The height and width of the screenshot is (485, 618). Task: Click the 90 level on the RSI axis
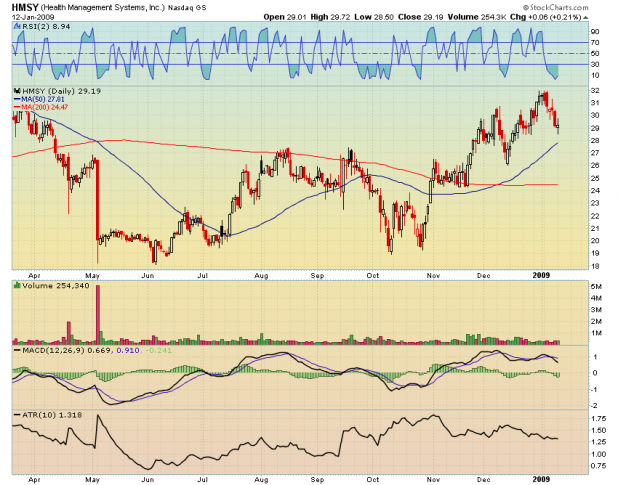click(x=595, y=32)
